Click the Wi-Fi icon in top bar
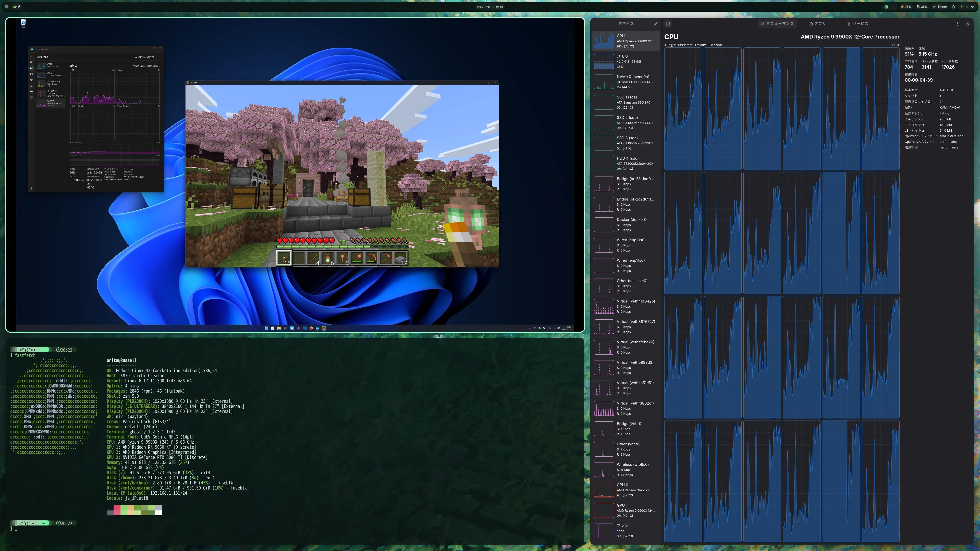 coord(962,7)
